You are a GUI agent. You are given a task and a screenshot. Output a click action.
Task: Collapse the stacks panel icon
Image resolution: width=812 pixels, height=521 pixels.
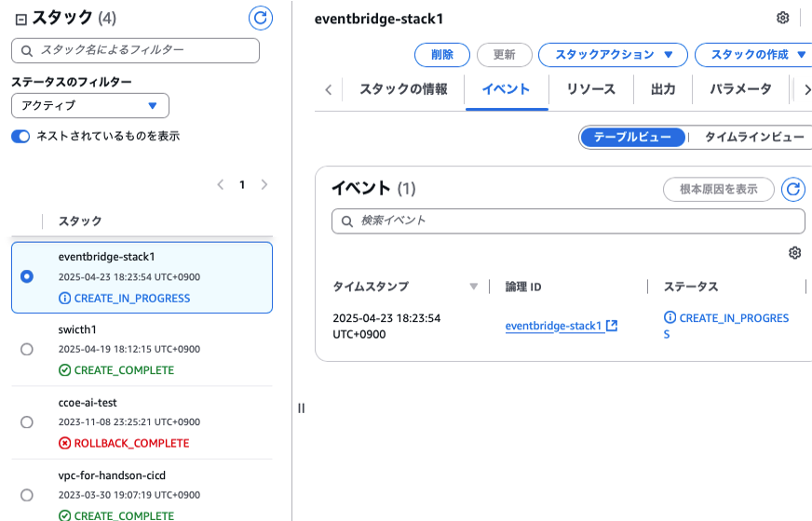point(20,18)
